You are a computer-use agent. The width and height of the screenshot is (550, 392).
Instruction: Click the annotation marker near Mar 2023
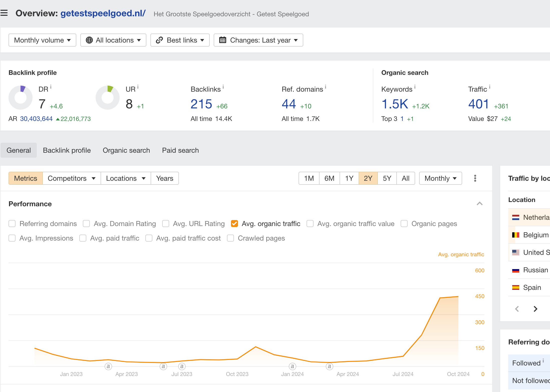108,366
